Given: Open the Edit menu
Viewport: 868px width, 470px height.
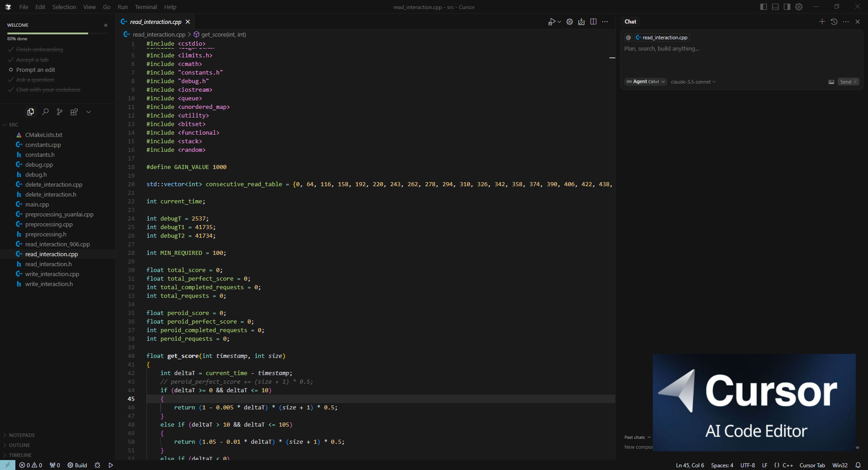Looking at the screenshot, I should pyautogui.click(x=40, y=7).
